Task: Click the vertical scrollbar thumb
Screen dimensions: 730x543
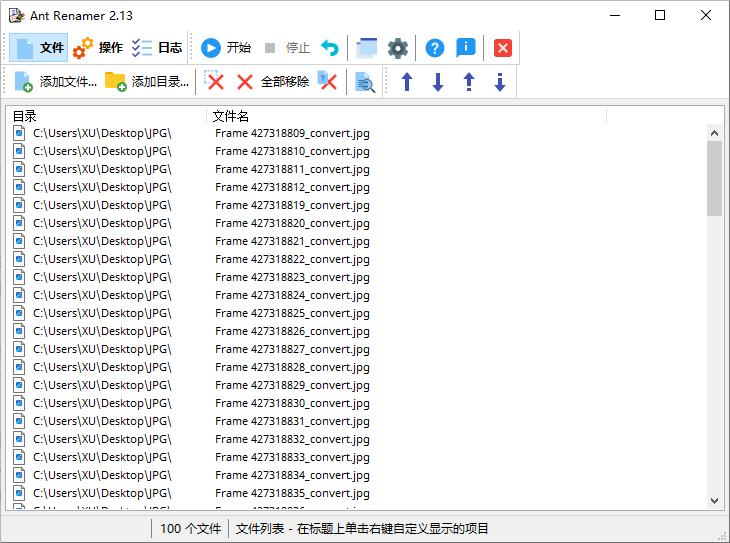Action: 714,179
